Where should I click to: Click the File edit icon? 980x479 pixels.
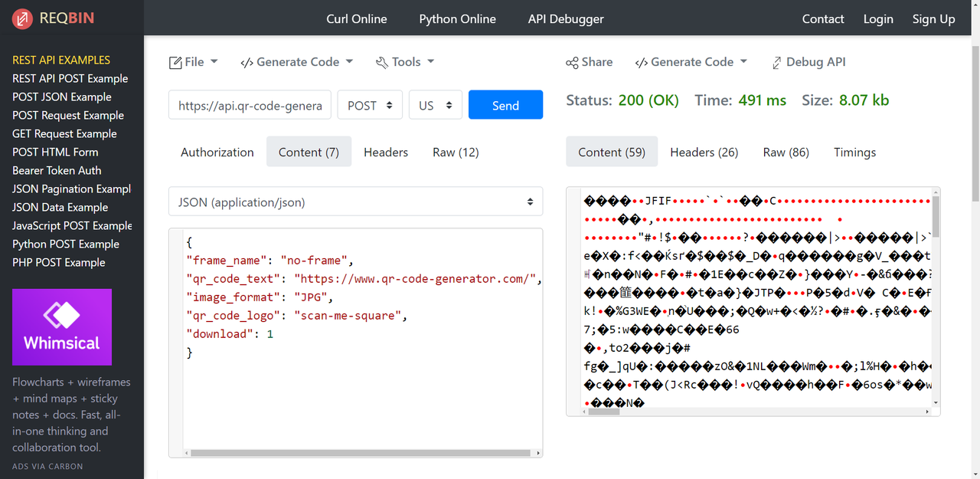click(x=175, y=63)
